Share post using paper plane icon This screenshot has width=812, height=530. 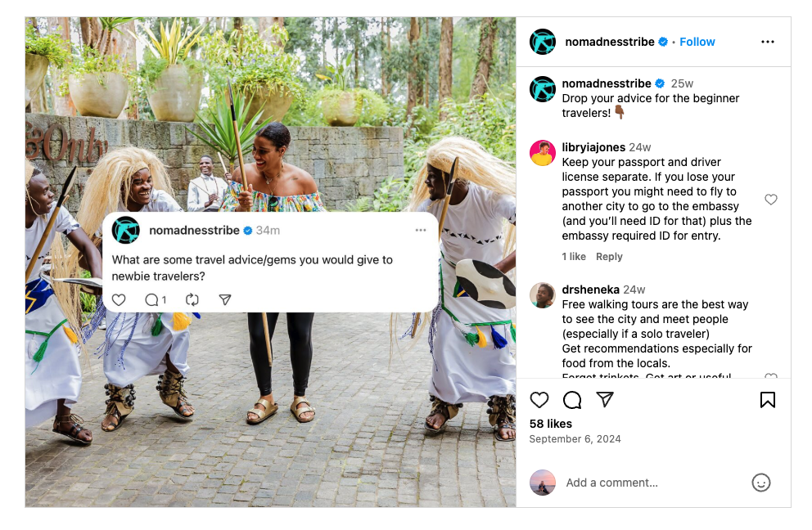tap(605, 399)
